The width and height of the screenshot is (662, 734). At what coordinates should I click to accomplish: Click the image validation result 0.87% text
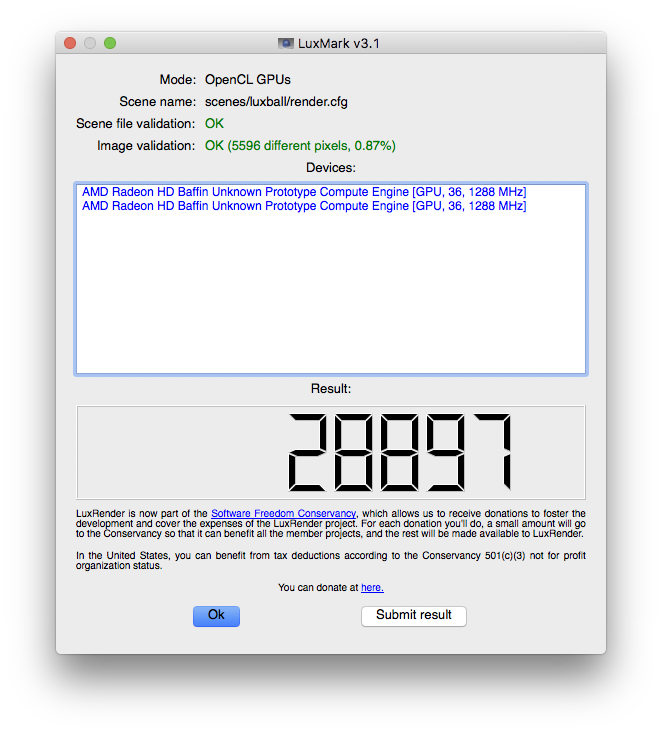(300, 146)
